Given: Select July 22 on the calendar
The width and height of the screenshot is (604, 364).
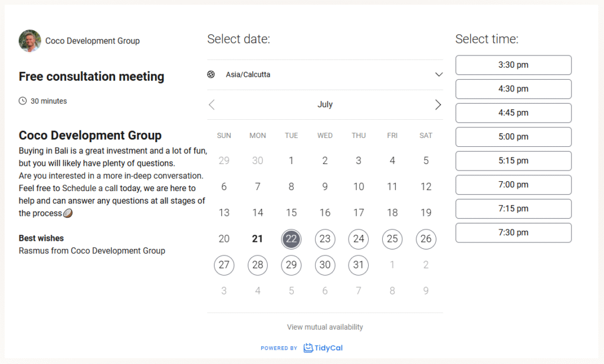Looking at the screenshot, I should coord(291,239).
